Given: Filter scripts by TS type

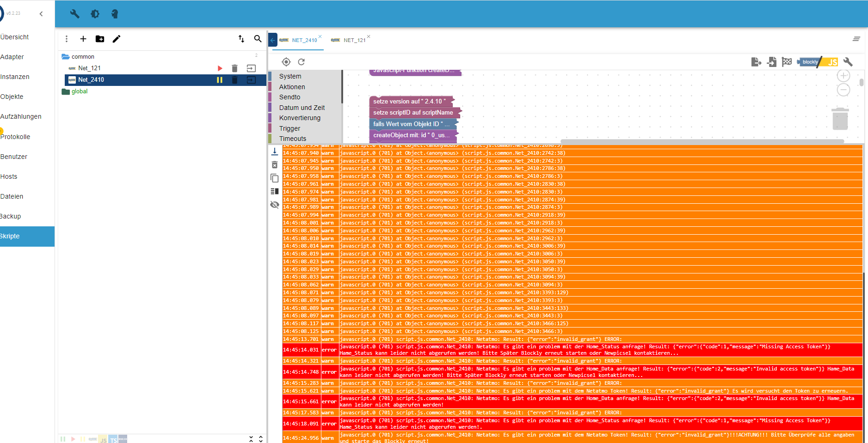Looking at the screenshot, I should 113,439.
